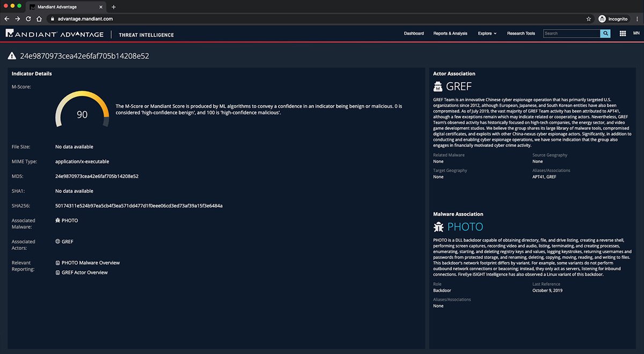Open the Explore dropdown menu

click(486, 33)
